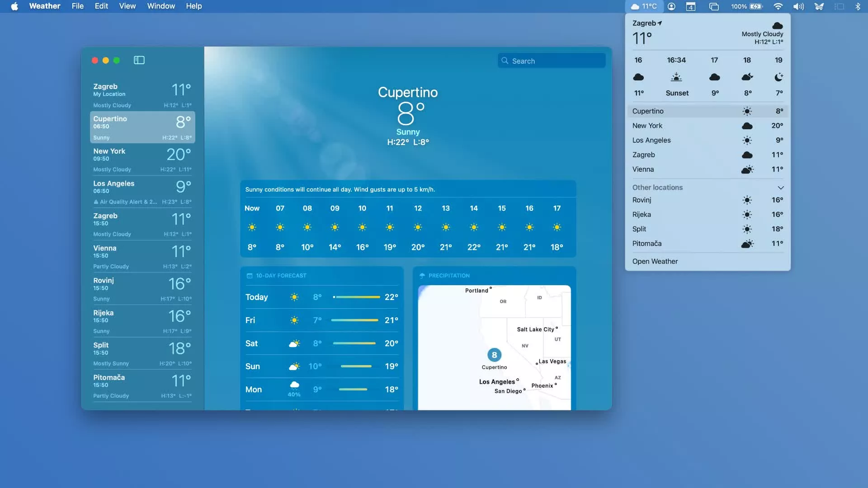868x488 pixels.
Task: Open the View menu
Action: [x=127, y=6]
